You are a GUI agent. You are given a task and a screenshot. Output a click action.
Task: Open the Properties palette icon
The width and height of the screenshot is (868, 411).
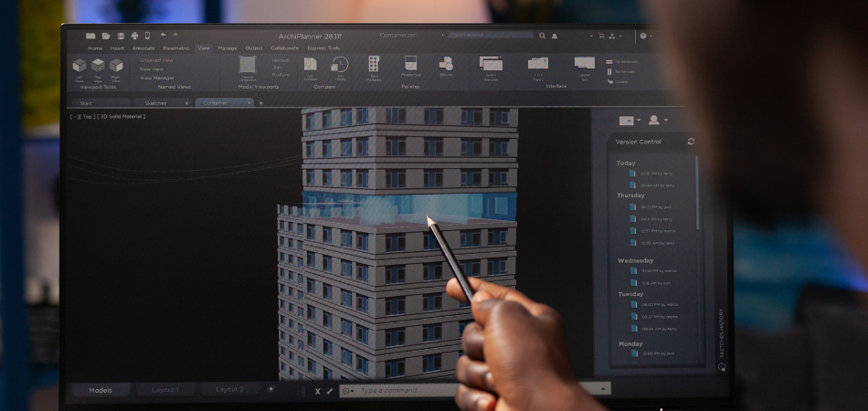[x=410, y=64]
